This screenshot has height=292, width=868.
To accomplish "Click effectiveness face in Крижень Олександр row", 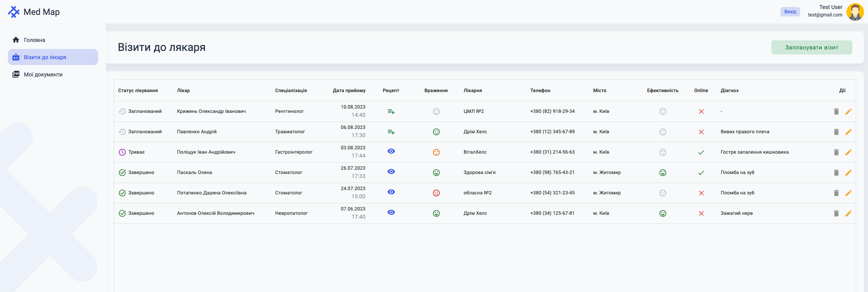I will tap(663, 111).
